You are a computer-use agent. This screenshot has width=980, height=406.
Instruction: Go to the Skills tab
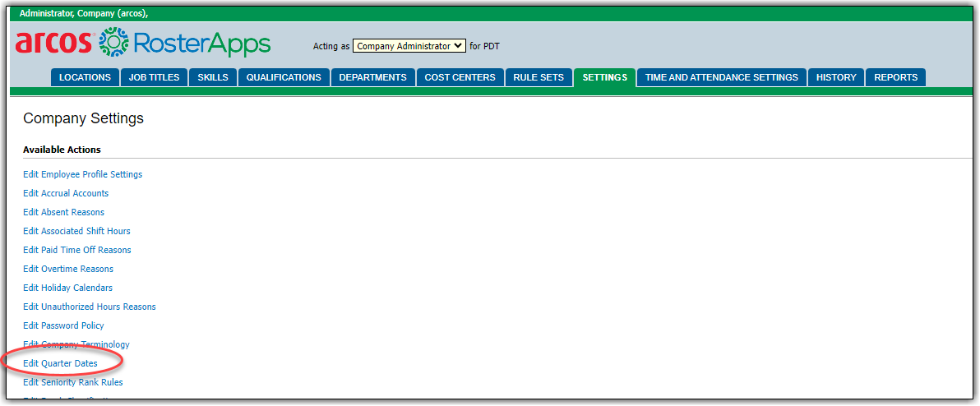pos(214,77)
